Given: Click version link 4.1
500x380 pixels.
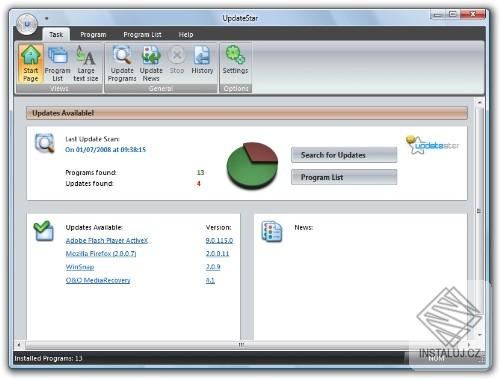Looking at the screenshot, I should click(x=210, y=280).
